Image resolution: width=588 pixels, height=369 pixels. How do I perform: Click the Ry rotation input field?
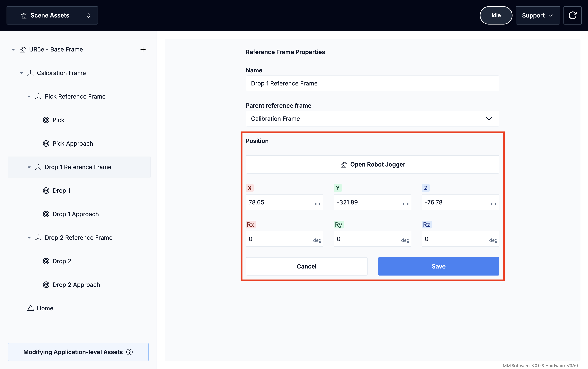pyautogui.click(x=372, y=239)
